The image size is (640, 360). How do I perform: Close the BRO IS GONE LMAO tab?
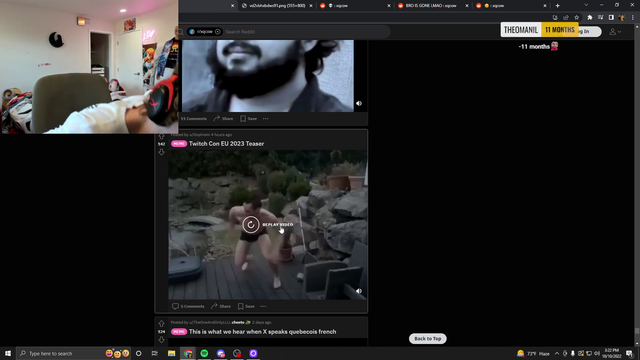click(467, 6)
